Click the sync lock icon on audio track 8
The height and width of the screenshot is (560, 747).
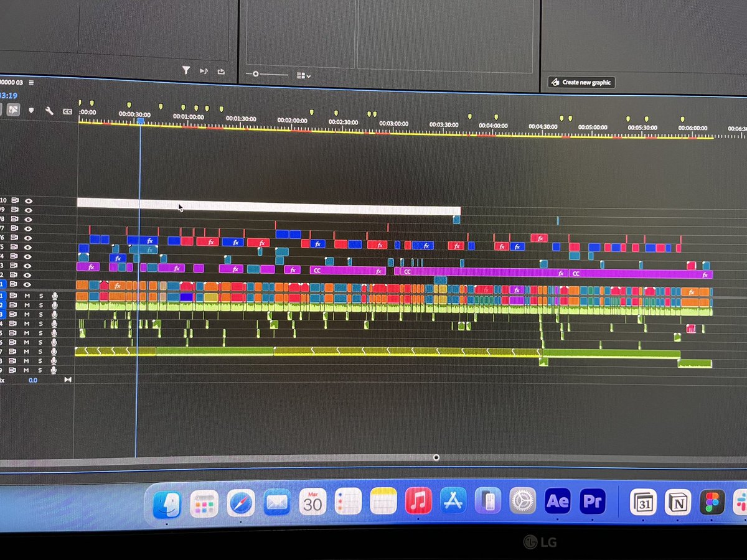14,361
